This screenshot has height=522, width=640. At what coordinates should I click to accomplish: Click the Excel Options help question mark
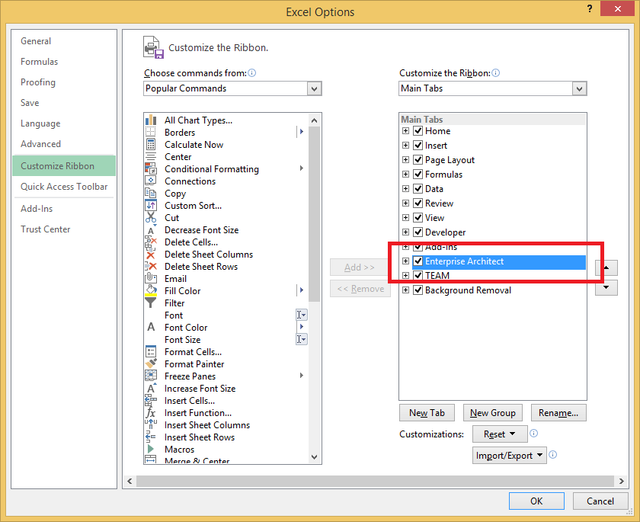coord(589,9)
